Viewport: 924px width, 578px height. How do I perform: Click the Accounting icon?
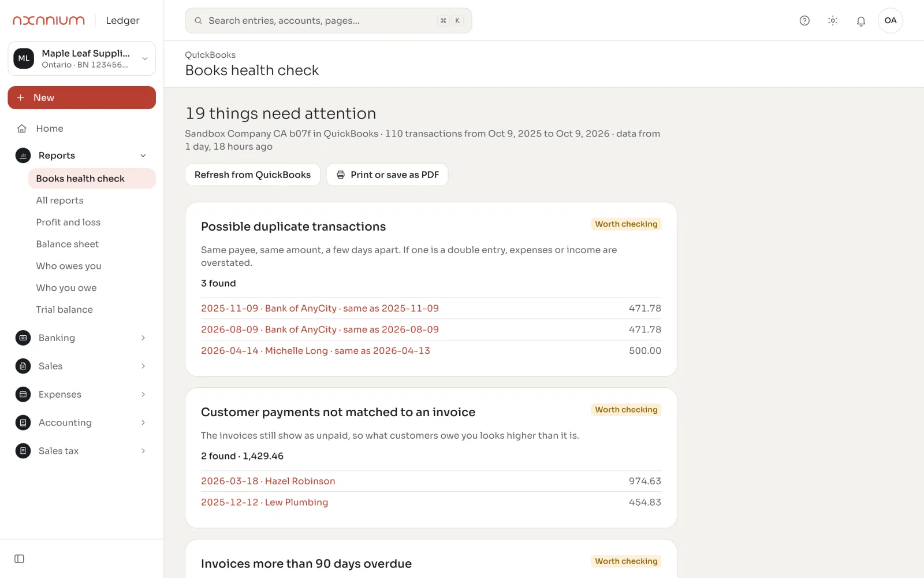click(23, 423)
